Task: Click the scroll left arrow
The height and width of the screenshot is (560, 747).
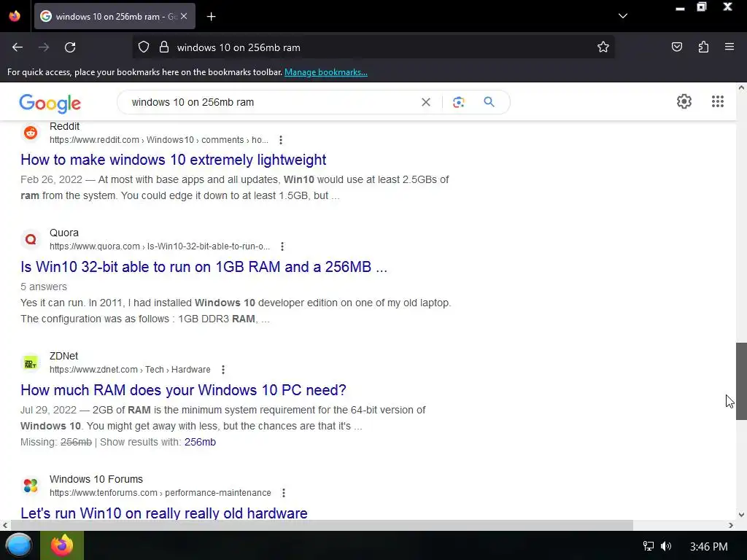Action: click(5, 525)
